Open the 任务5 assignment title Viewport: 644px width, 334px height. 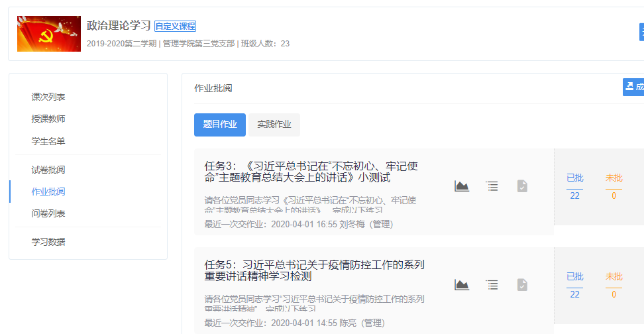tap(315, 270)
